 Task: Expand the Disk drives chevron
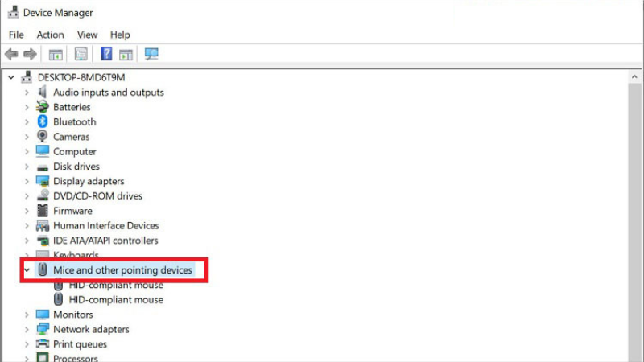tap(27, 167)
